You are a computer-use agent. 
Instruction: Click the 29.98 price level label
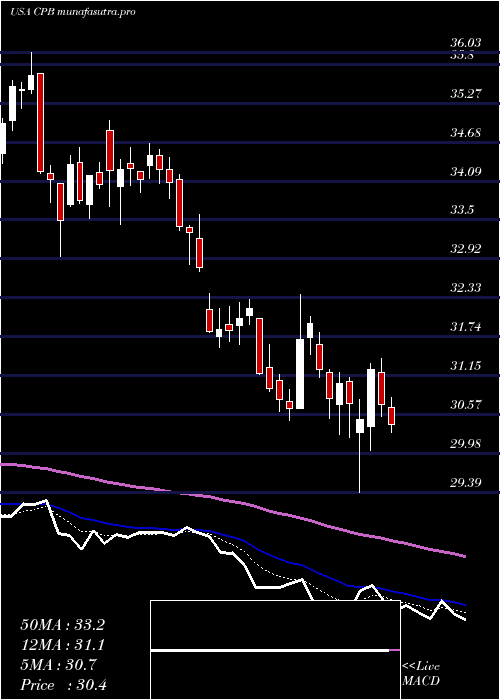[x=466, y=444]
